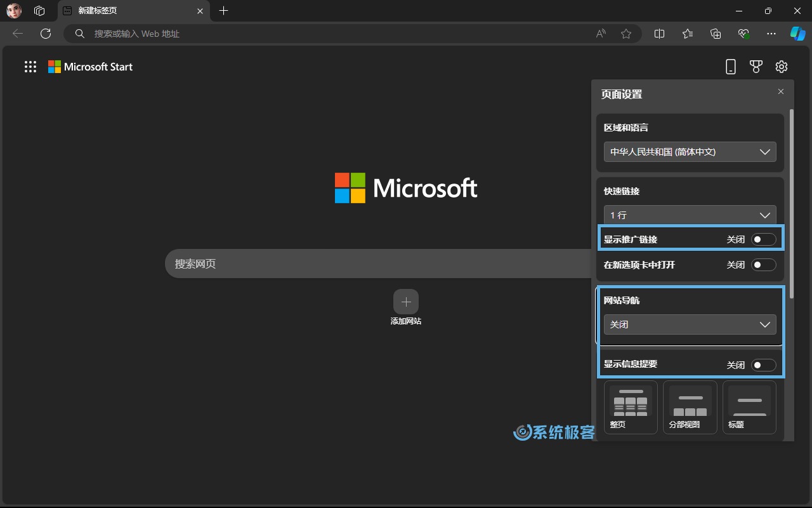
Task: Open the app launcher grid icon
Action: tap(30, 67)
